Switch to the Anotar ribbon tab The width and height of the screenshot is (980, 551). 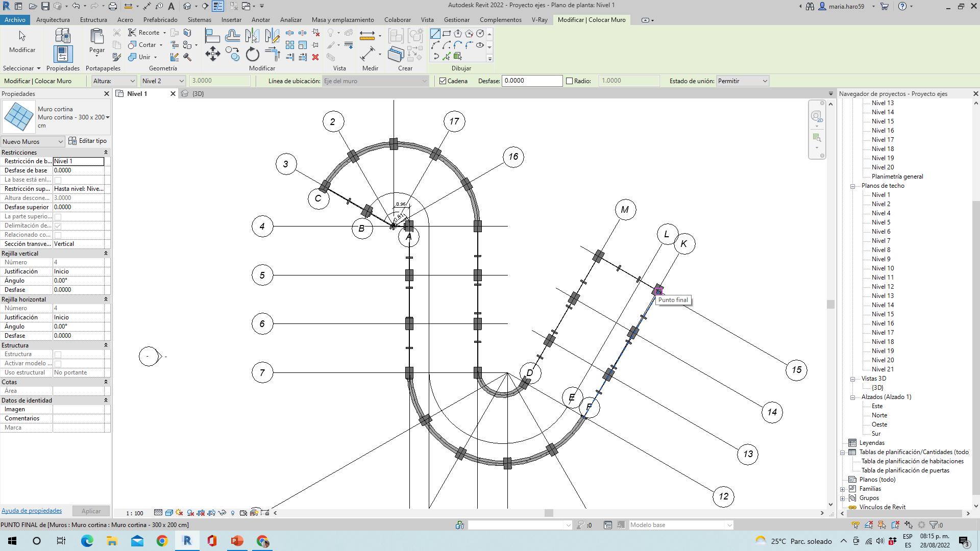coord(261,20)
